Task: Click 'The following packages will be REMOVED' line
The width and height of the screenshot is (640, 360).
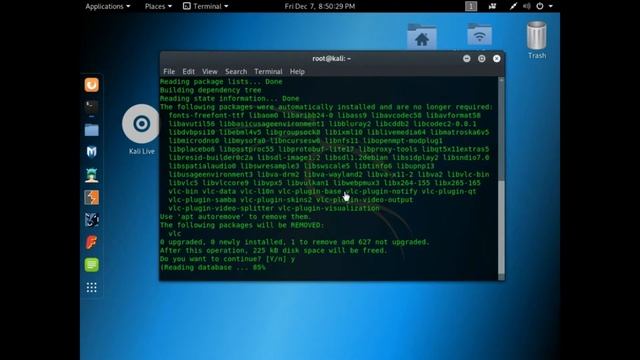Action: [242, 225]
